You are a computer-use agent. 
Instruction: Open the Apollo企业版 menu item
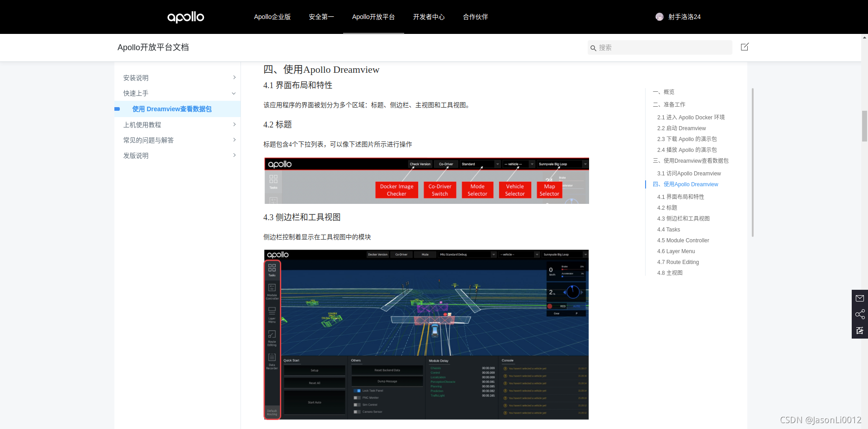(x=272, y=17)
